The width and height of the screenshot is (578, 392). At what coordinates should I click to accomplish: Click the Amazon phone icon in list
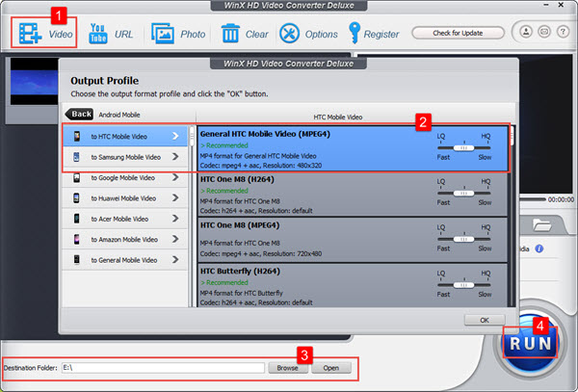coord(76,240)
